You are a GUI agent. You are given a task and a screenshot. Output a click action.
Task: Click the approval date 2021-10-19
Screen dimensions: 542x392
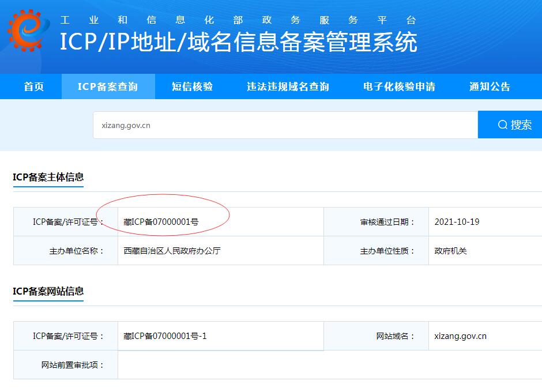457,221
